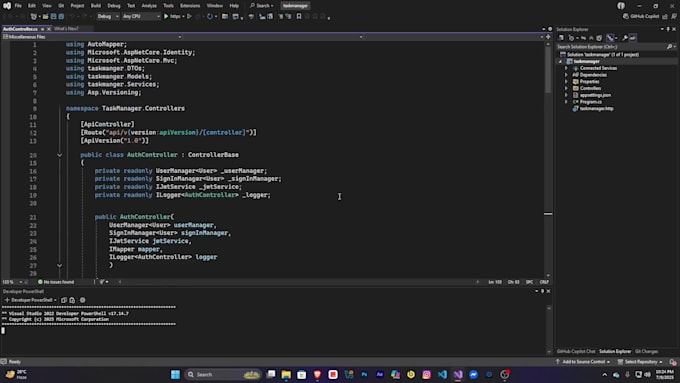Click CRLF line ending indicator
The image size is (680, 383).
pyautogui.click(x=544, y=282)
